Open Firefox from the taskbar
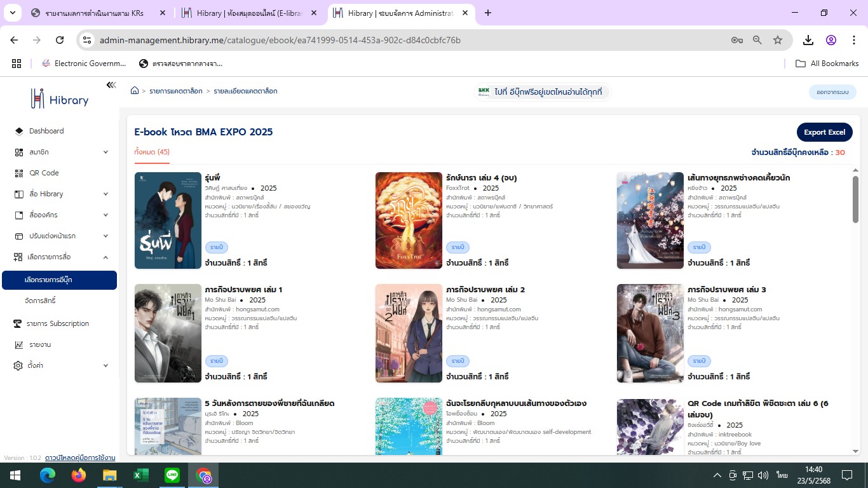Image resolution: width=868 pixels, height=488 pixels. coord(79,475)
